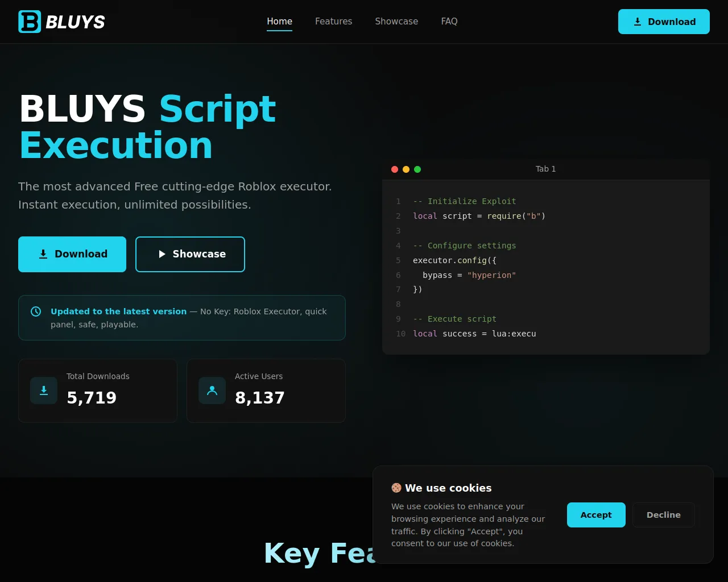Click the Total Downloads arrow icon

coord(44,390)
